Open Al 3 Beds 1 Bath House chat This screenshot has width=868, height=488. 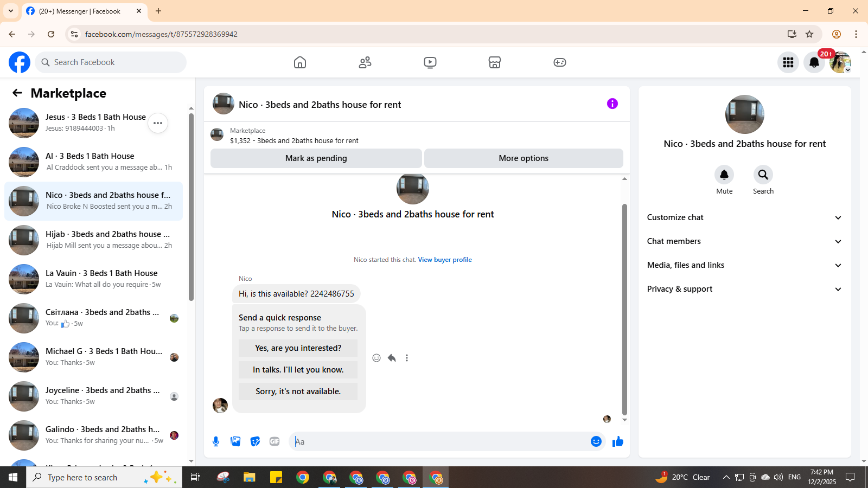93,162
